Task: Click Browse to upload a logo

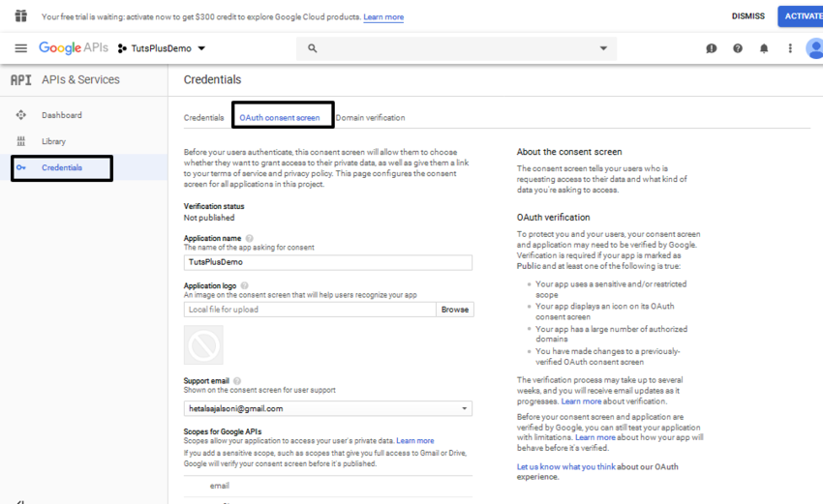Action: click(454, 310)
